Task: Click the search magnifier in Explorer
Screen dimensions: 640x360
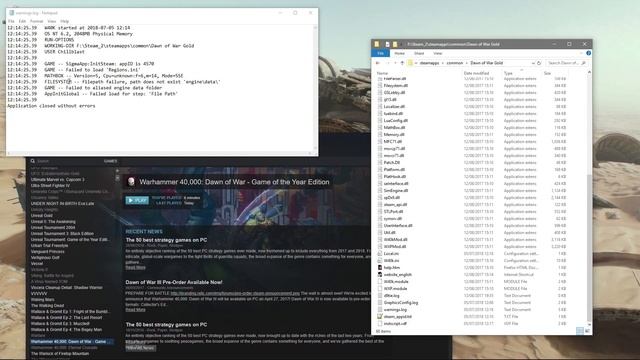Action: tap(583, 63)
